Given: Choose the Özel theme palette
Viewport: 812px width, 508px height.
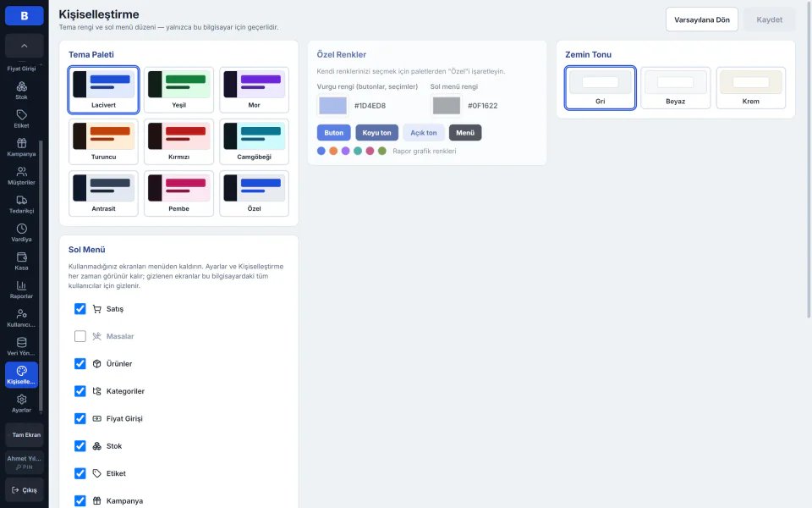Looking at the screenshot, I should click(x=255, y=193).
